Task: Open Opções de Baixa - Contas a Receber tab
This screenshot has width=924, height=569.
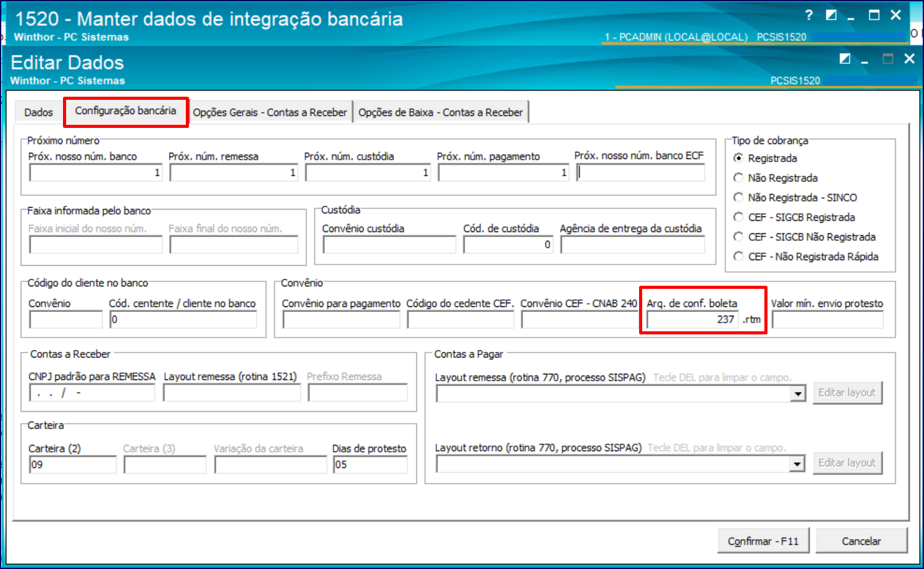Action: pyautogui.click(x=441, y=112)
